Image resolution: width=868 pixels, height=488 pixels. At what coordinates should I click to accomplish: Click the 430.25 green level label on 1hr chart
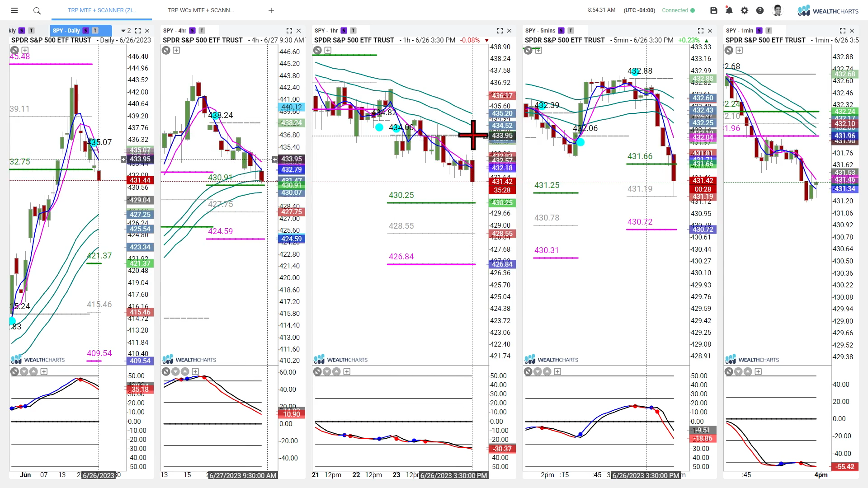point(401,195)
